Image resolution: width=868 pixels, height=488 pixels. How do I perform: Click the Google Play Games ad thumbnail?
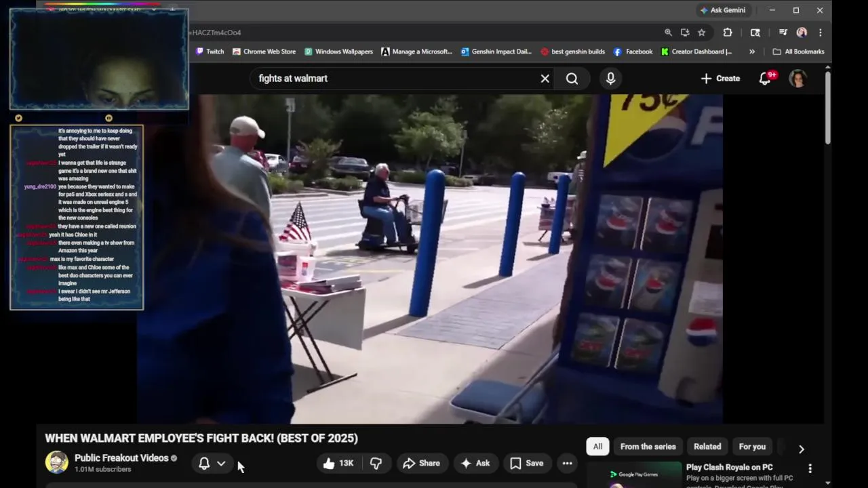(634, 474)
